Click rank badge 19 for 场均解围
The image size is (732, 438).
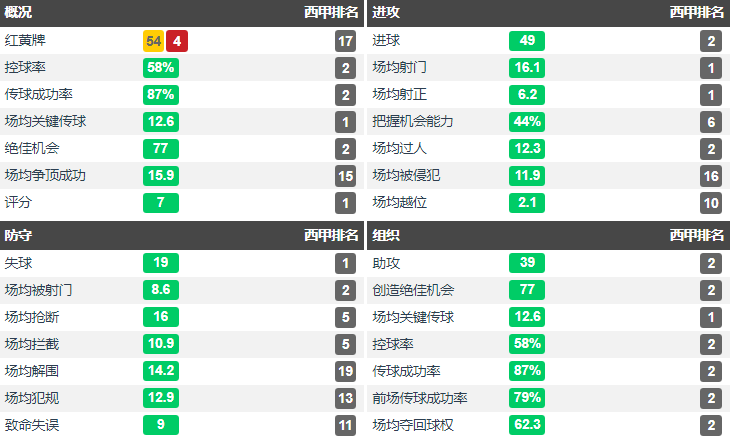click(x=345, y=371)
